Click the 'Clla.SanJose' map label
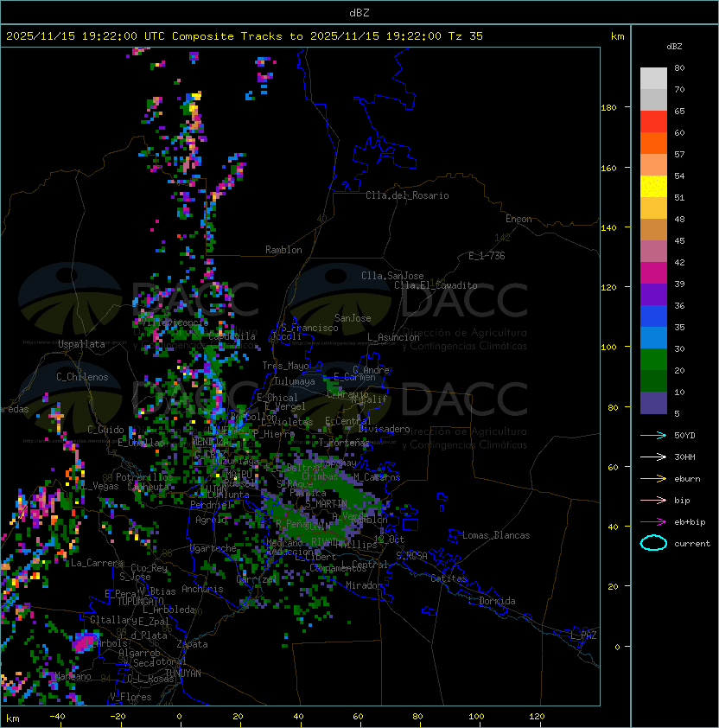This screenshot has width=719, height=728. [x=392, y=276]
